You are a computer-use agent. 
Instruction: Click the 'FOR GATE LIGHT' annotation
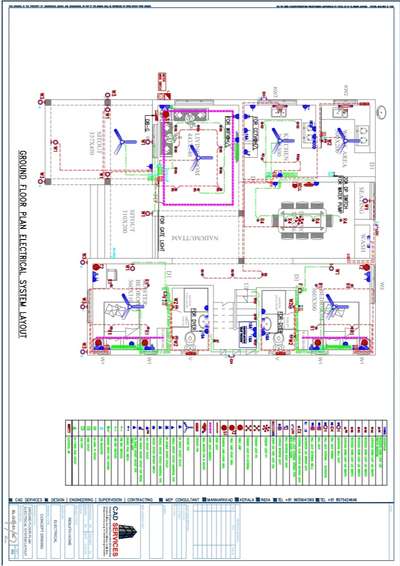point(162,234)
